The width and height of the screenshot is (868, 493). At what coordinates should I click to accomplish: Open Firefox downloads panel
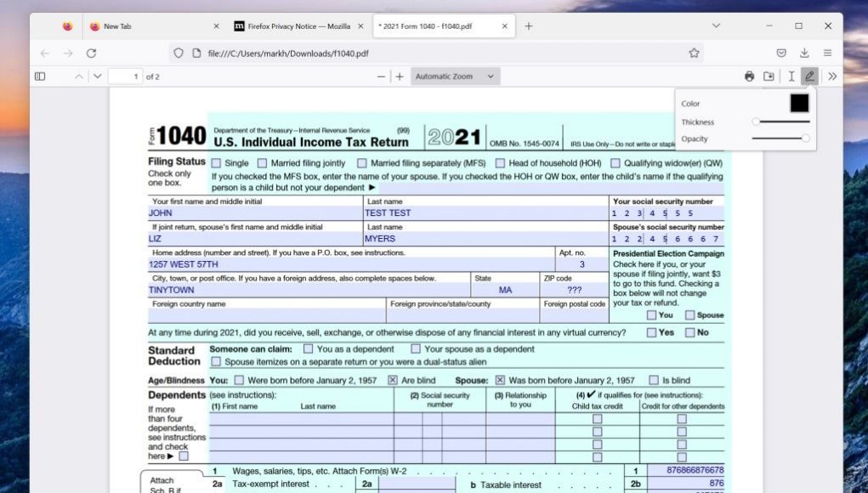click(804, 53)
